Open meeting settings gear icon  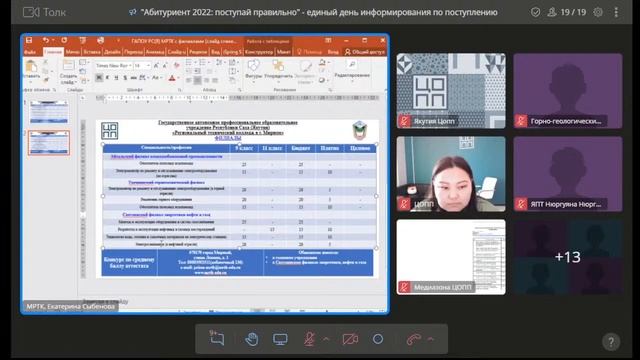click(598, 12)
